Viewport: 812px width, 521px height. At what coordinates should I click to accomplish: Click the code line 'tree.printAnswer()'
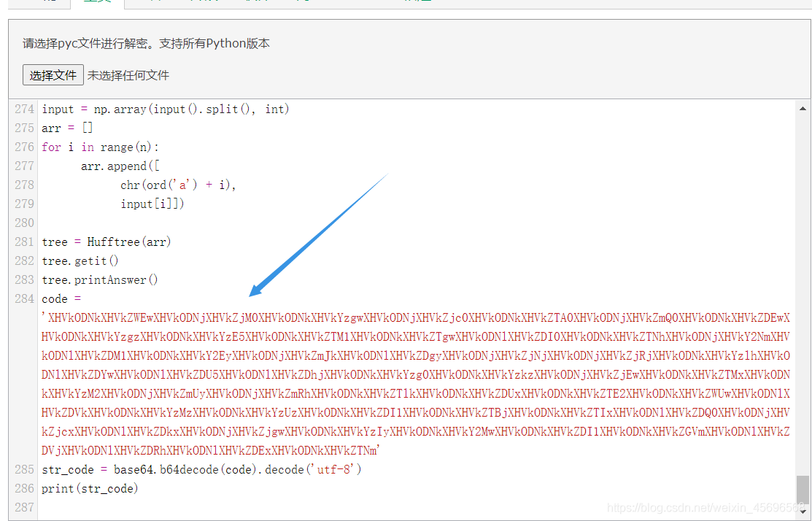coord(99,280)
